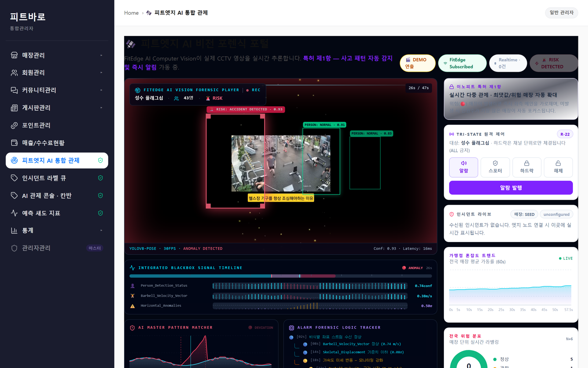Click broadcast icon beside TRI-STATE 원격 제어

(452, 134)
